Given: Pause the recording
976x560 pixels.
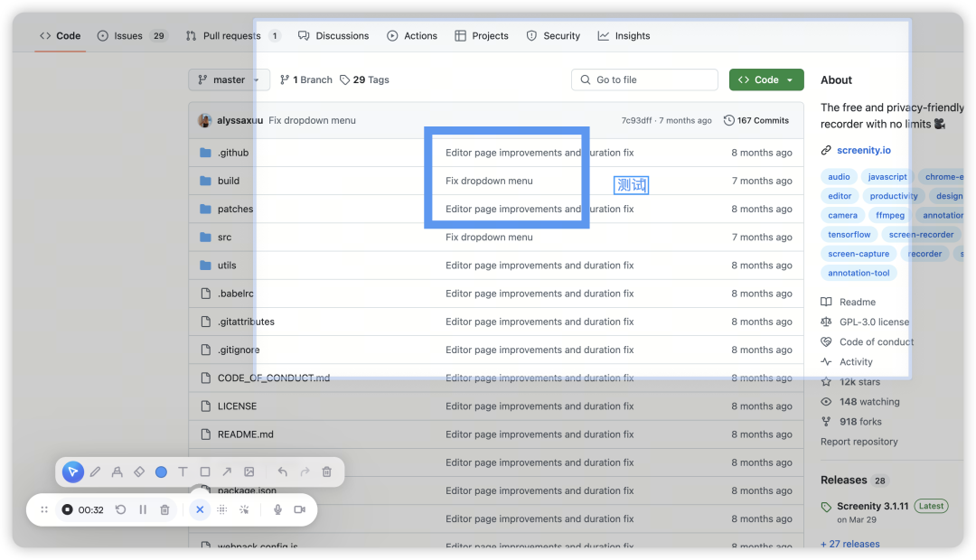Looking at the screenshot, I should pyautogui.click(x=143, y=509).
